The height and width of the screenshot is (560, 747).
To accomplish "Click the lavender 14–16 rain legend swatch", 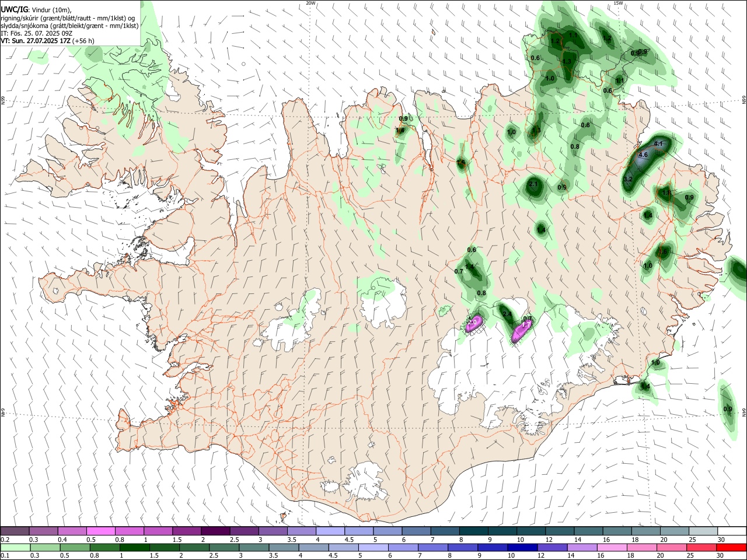I will click(x=582, y=547).
